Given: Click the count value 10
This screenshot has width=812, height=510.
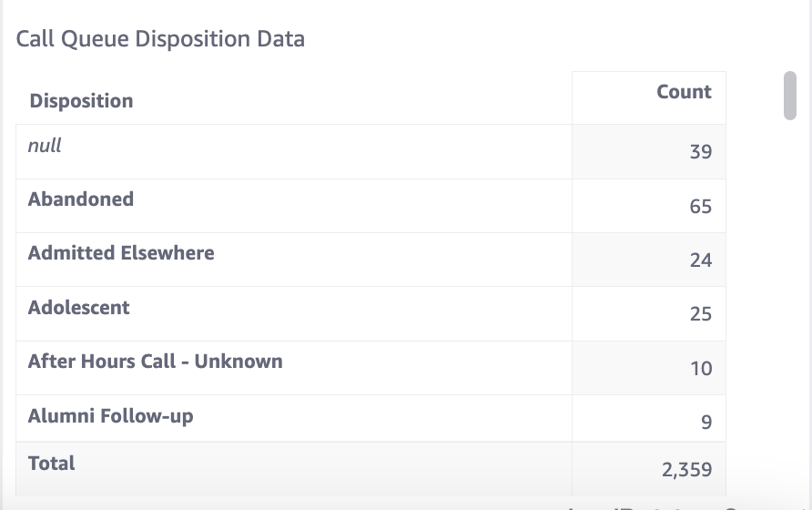Looking at the screenshot, I should 700,369.
